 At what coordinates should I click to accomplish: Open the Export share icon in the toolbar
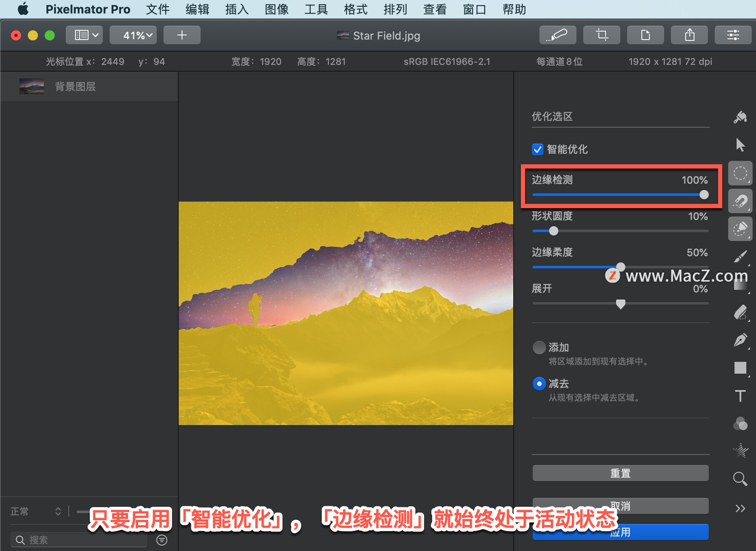pyautogui.click(x=689, y=35)
